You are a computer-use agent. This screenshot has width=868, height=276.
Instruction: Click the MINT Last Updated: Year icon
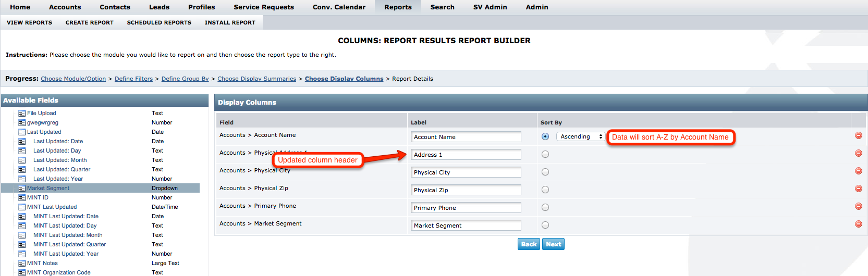pos(22,254)
